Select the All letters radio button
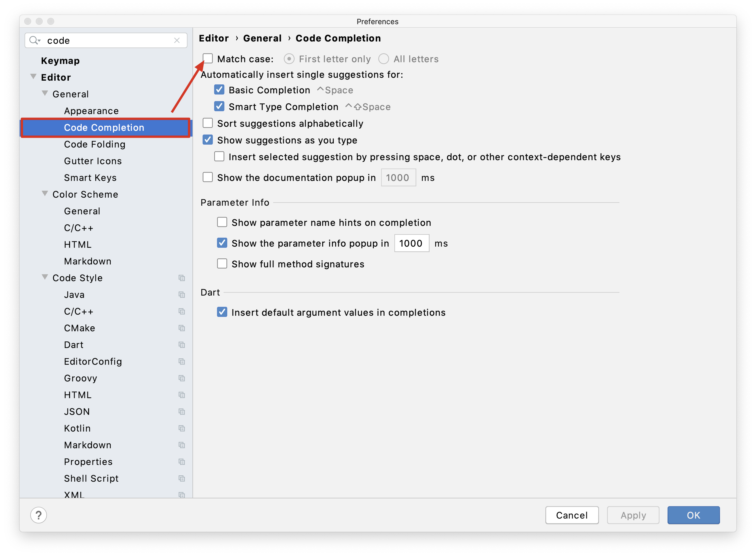756x556 pixels. (x=383, y=59)
